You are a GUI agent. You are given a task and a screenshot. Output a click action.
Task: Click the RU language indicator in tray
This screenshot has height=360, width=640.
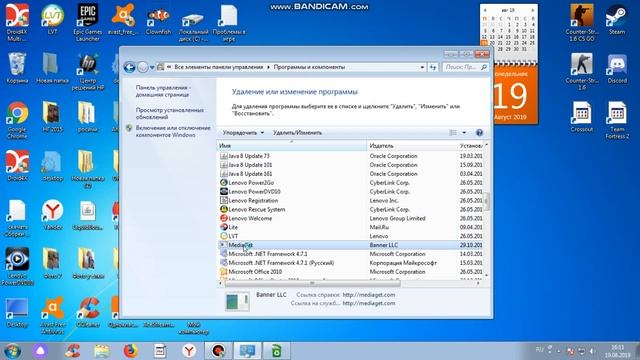tap(540, 350)
